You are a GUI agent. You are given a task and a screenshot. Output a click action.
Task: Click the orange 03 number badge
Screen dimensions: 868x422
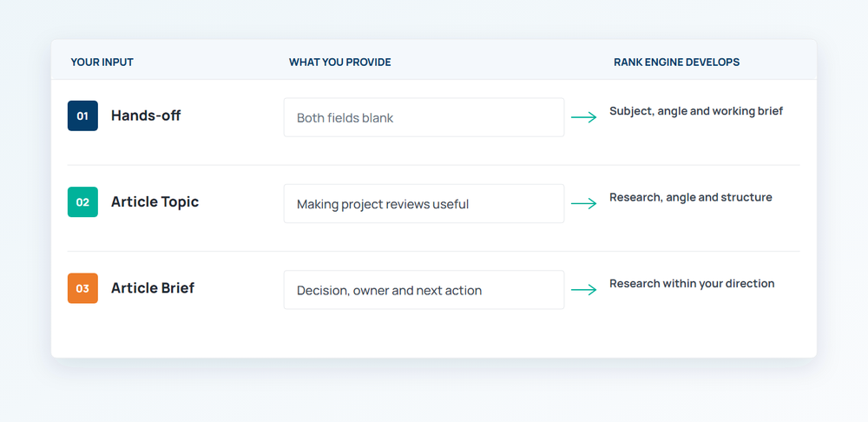(82, 288)
